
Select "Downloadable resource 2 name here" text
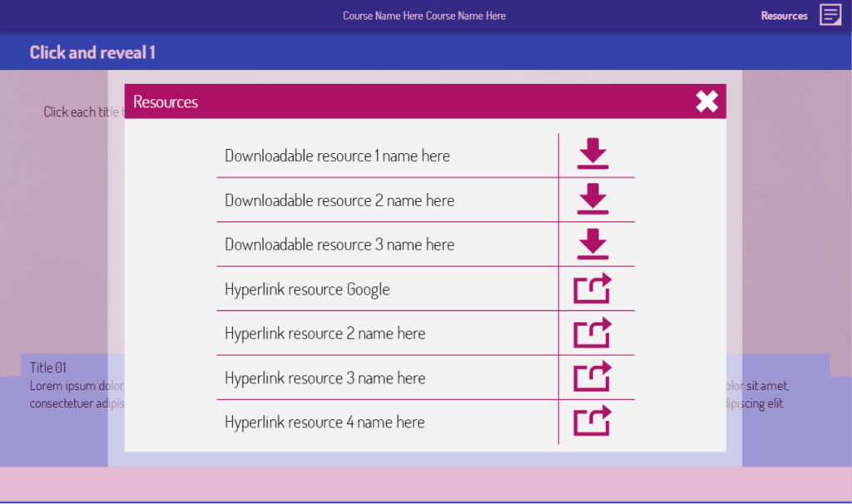click(339, 200)
